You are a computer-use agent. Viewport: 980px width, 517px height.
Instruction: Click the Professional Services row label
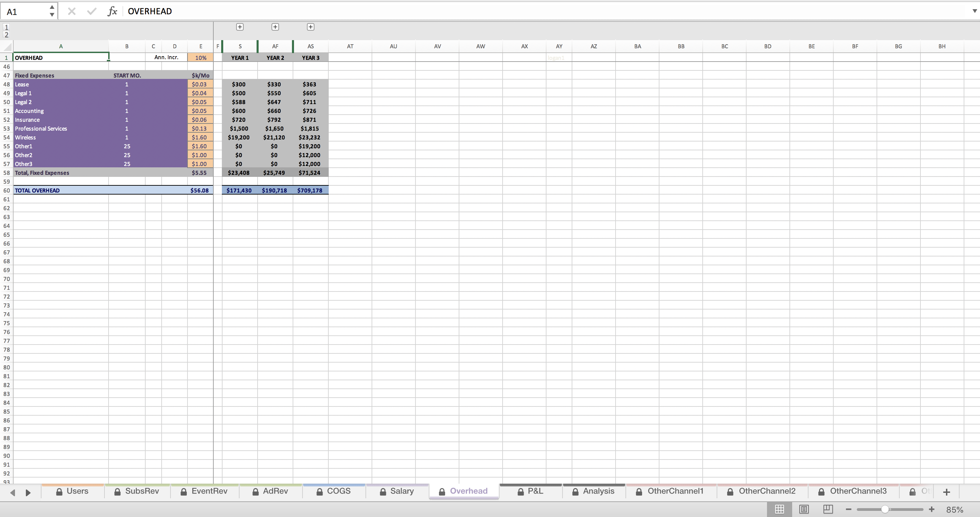click(41, 129)
